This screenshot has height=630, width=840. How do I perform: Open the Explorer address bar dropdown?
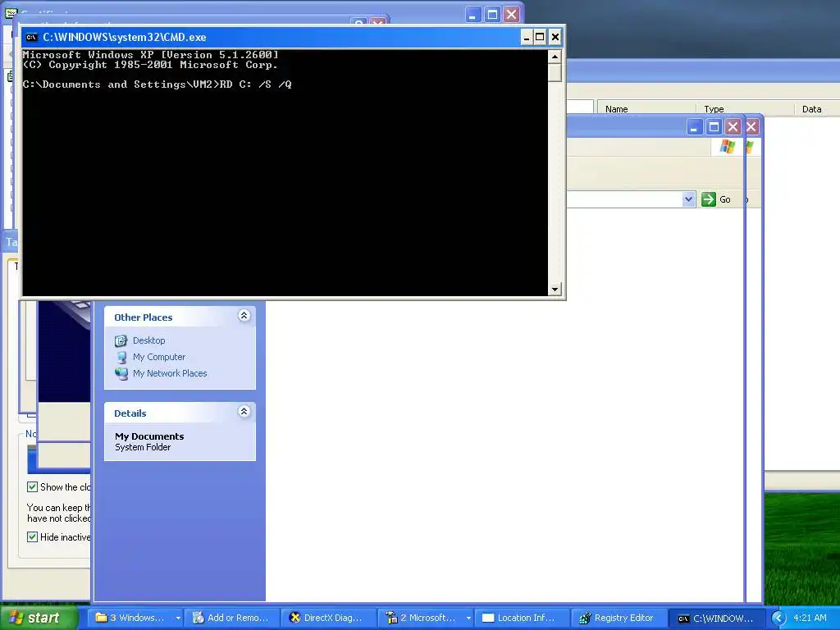pos(689,199)
